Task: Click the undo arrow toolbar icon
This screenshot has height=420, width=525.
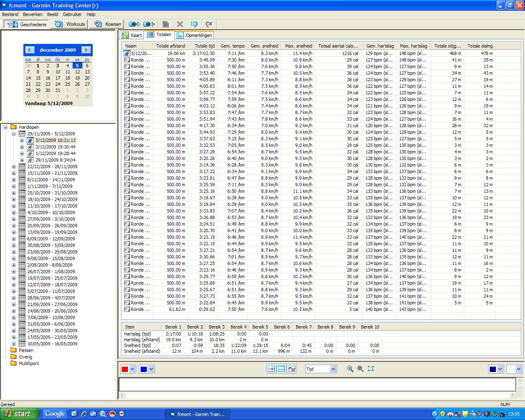Action: pos(194,24)
